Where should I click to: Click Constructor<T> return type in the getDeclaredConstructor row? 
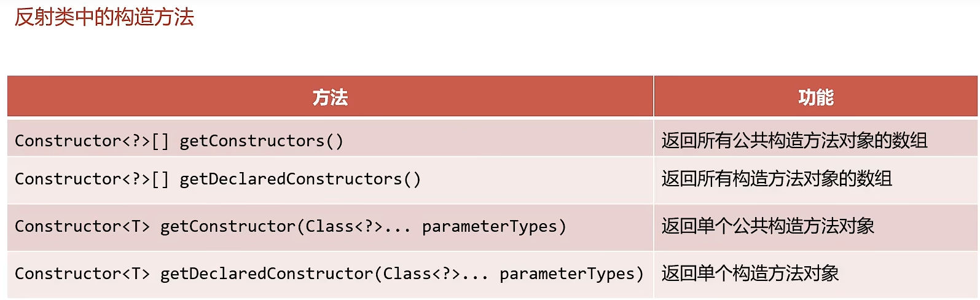point(82,274)
